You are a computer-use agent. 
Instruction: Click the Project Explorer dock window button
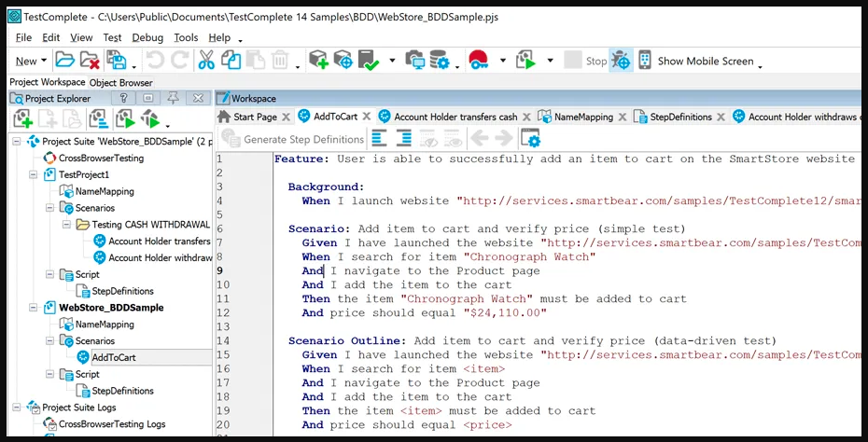point(148,99)
